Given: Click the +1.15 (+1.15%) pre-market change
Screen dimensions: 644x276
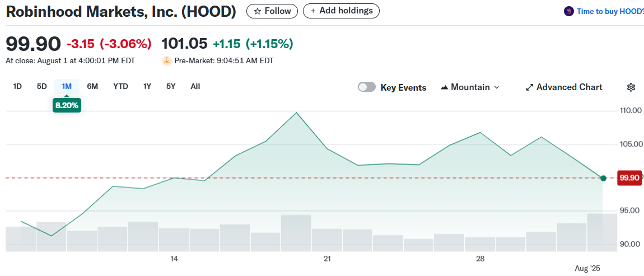Looking at the screenshot, I should (x=253, y=44).
